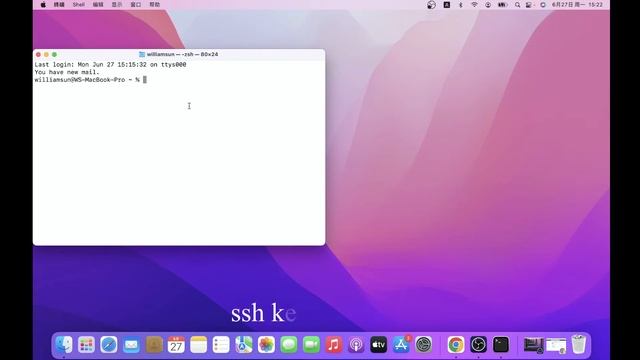Click the Wi-Fi status icon

point(474,4)
